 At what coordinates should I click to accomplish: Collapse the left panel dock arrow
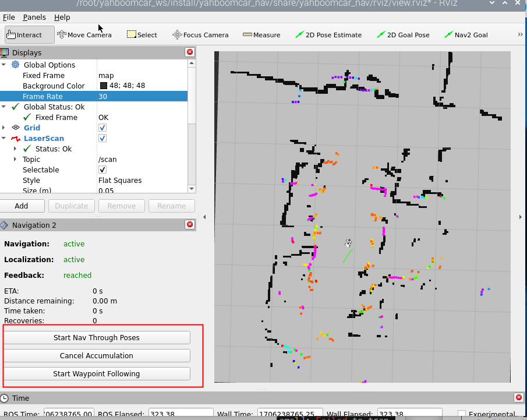(x=204, y=217)
